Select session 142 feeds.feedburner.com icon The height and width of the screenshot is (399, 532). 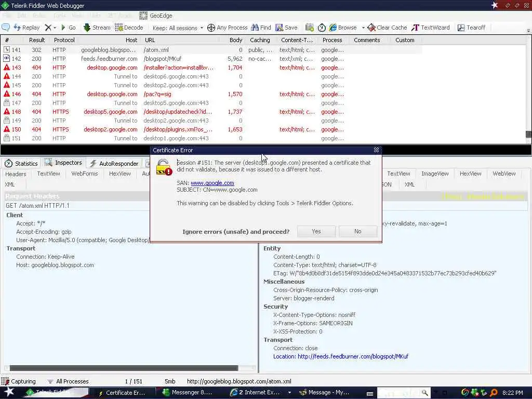(x=6, y=58)
